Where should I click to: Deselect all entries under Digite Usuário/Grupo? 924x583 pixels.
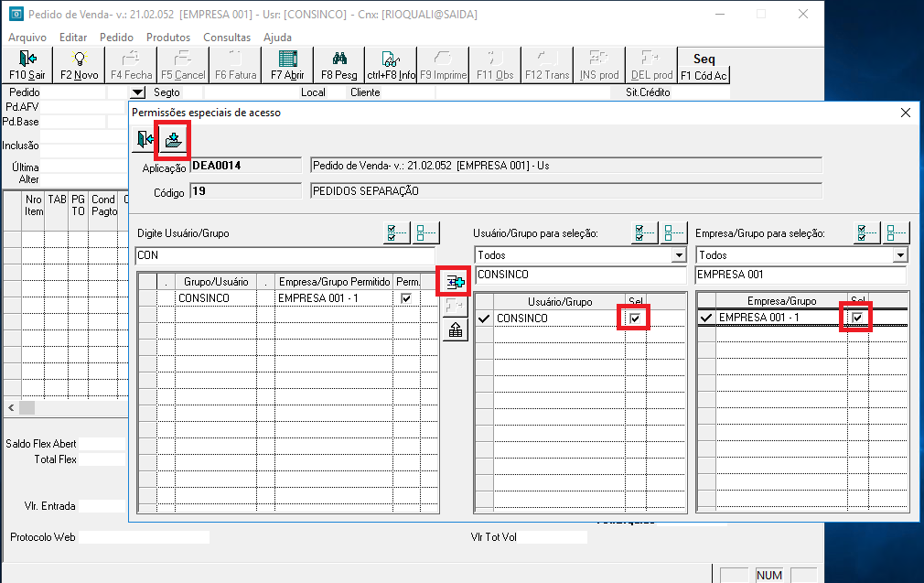point(426,232)
